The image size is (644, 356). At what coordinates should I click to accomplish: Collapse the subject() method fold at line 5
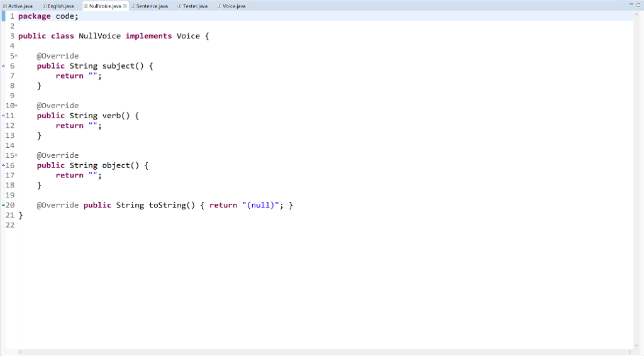[x=16, y=56]
